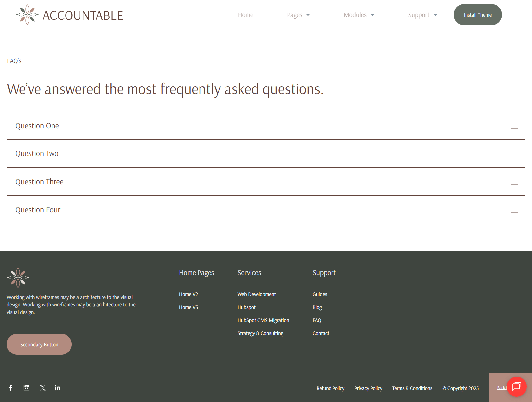Expand Question Four with plus icon
Viewport: 532px width, 402px height.
[514, 212]
